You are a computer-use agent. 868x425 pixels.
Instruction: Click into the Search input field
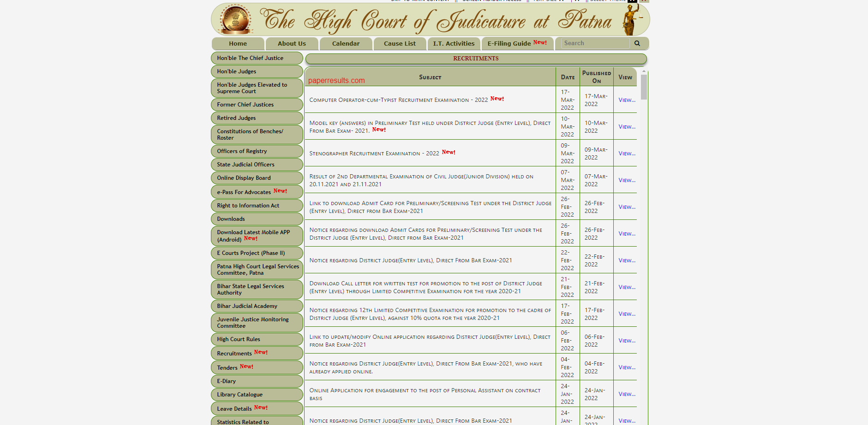tap(595, 43)
